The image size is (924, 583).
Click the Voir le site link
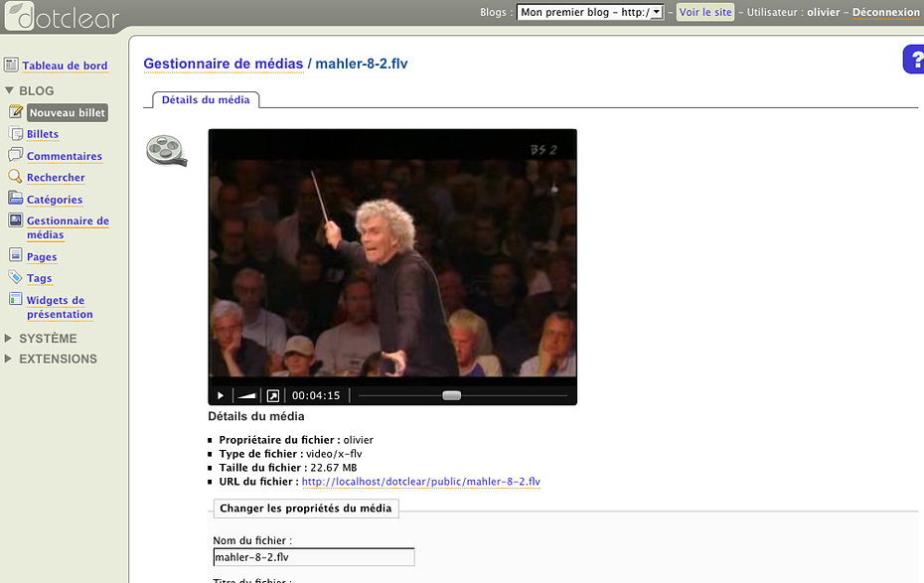coord(705,12)
